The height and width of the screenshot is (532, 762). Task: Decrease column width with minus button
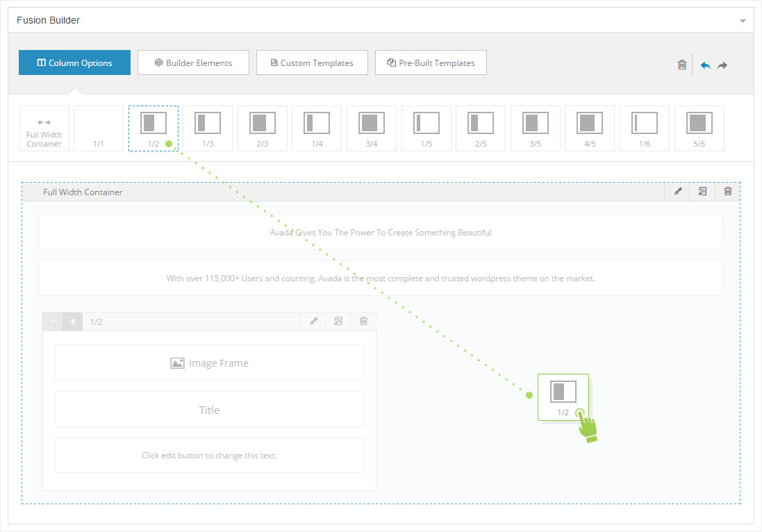click(53, 322)
